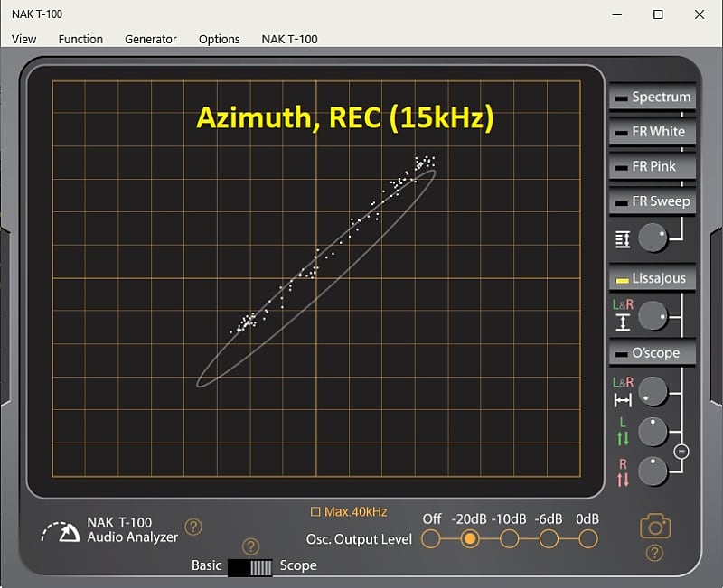Viewport: 723px width, 588px height.
Task: Click the Azimuth, REC (15kHz) title text
Action: (345, 117)
